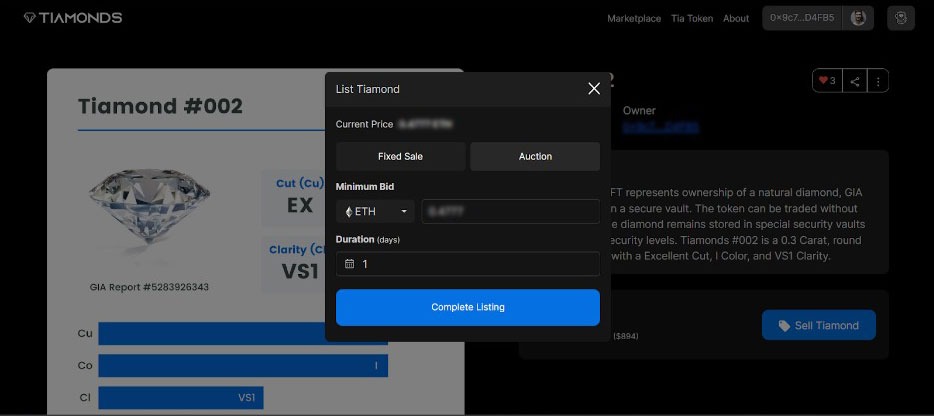Like the Tiamond with the heart icon

827,81
